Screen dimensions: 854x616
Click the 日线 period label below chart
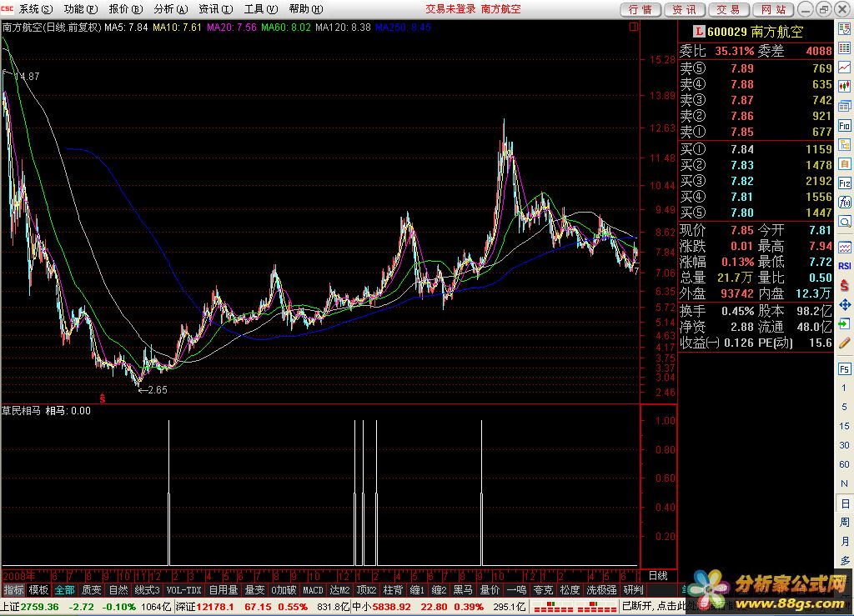click(x=659, y=576)
